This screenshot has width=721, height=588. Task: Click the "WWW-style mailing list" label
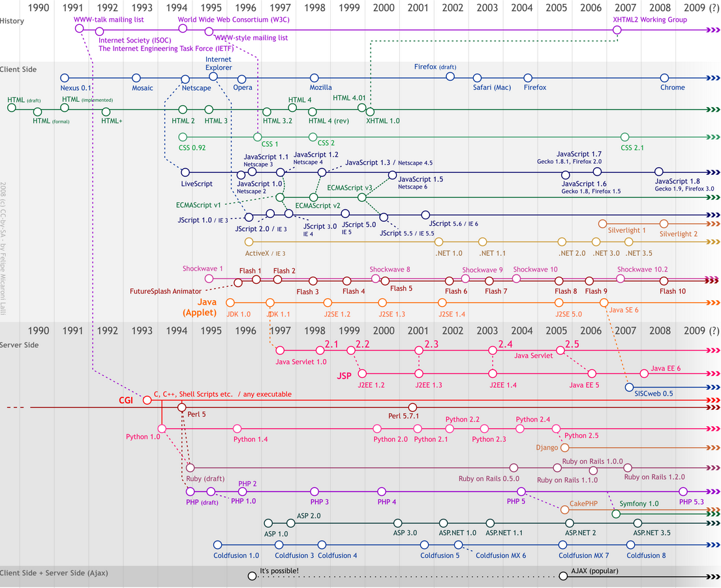tap(251, 38)
